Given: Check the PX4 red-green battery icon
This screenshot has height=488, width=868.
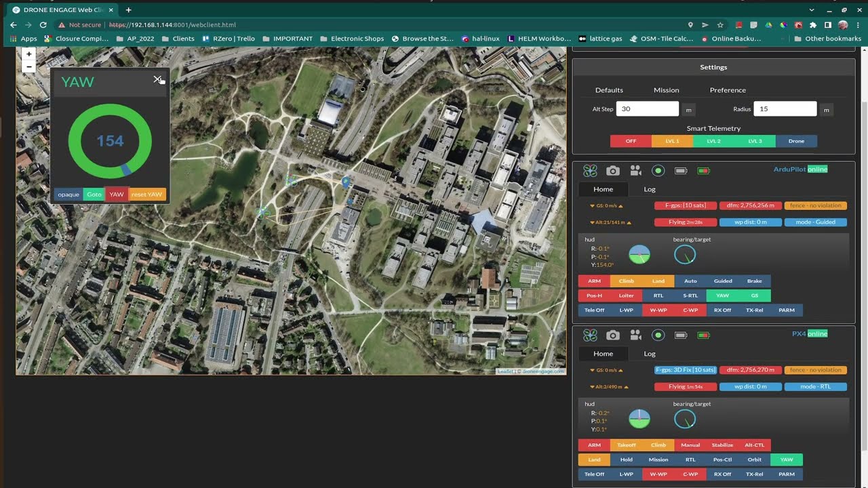Looking at the screenshot, I should click(703, 335).
